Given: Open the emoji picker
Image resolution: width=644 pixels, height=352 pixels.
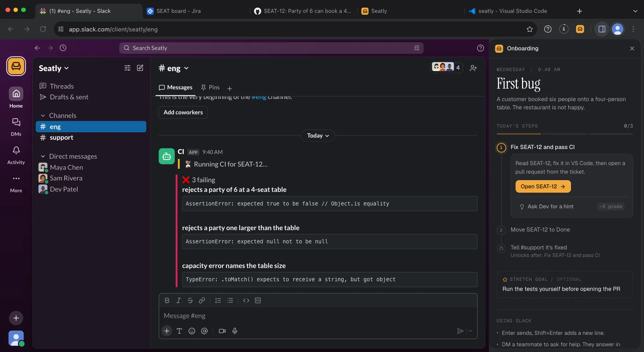Looking at the screenshot, I should [192, 331].
